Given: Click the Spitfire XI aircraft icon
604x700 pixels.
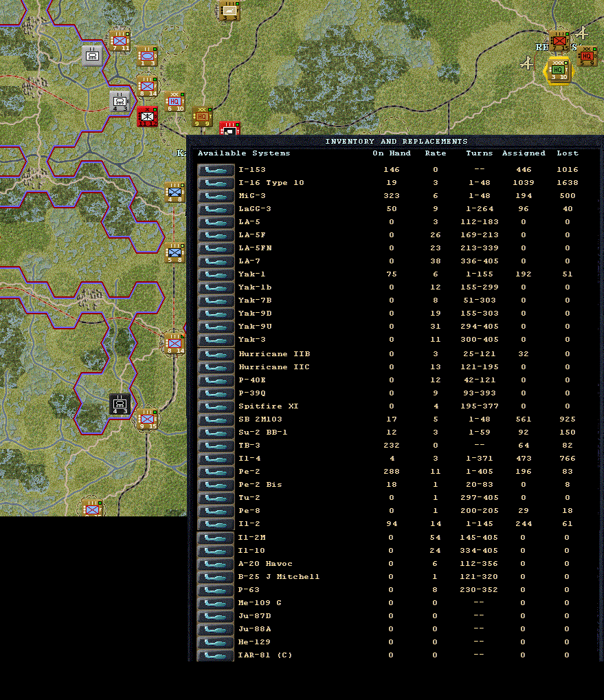Looking at the screenshot, I should pyautogui.click(x=216, y=406).
